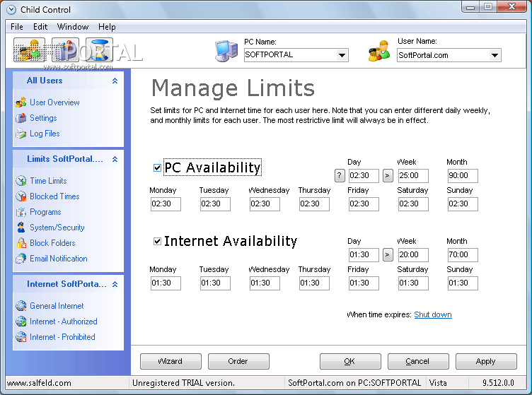Viewport: 532px width, 395px height.
Task: Click the PC monitor icon beside PC Name
Action: click(226, 51)
